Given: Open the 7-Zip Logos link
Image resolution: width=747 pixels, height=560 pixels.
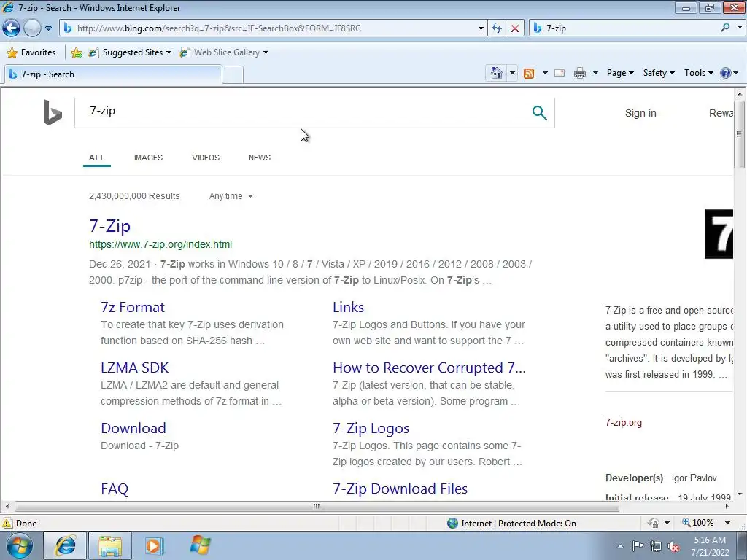Looking at the screenshot, I should point(371,429).
